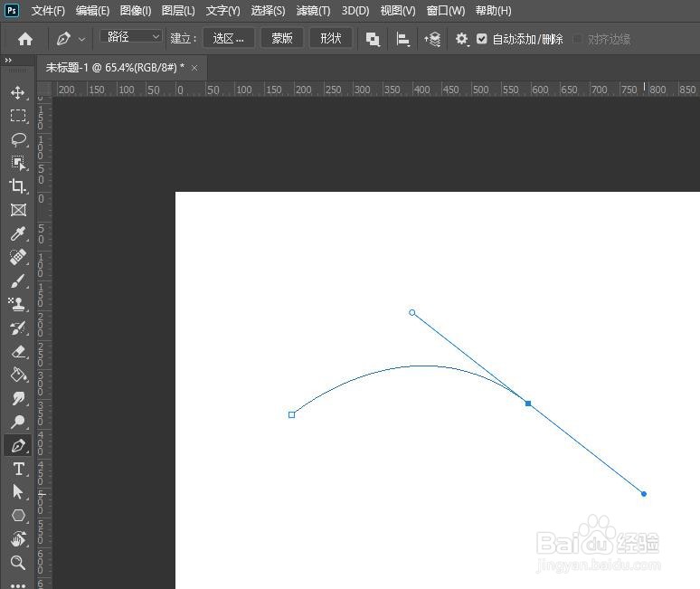Select the Spot Healing Brush tool
This screenshot has width=700, height=589.
pyautogui.click(x=18, y=257)
